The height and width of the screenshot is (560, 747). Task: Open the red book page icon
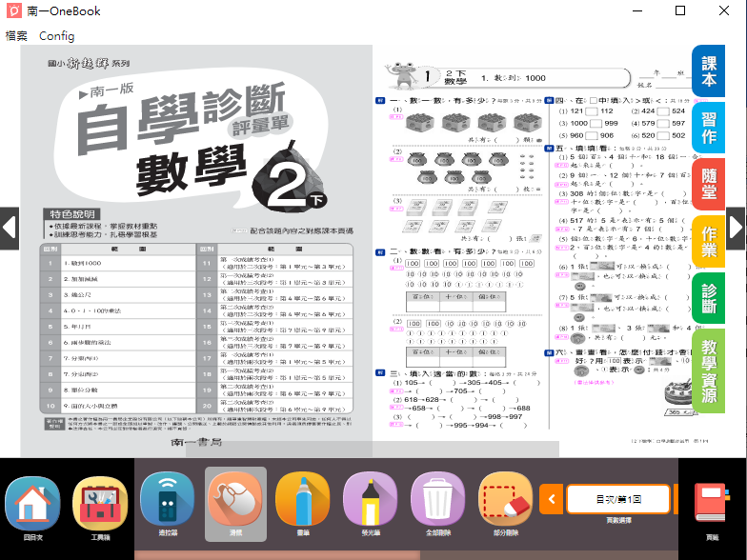712,507
